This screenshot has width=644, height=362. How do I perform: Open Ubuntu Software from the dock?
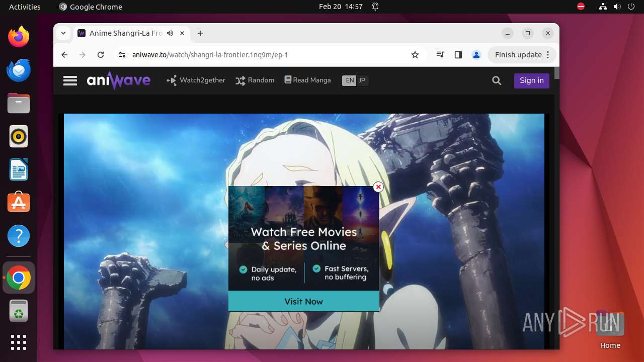tap(19, 203)
